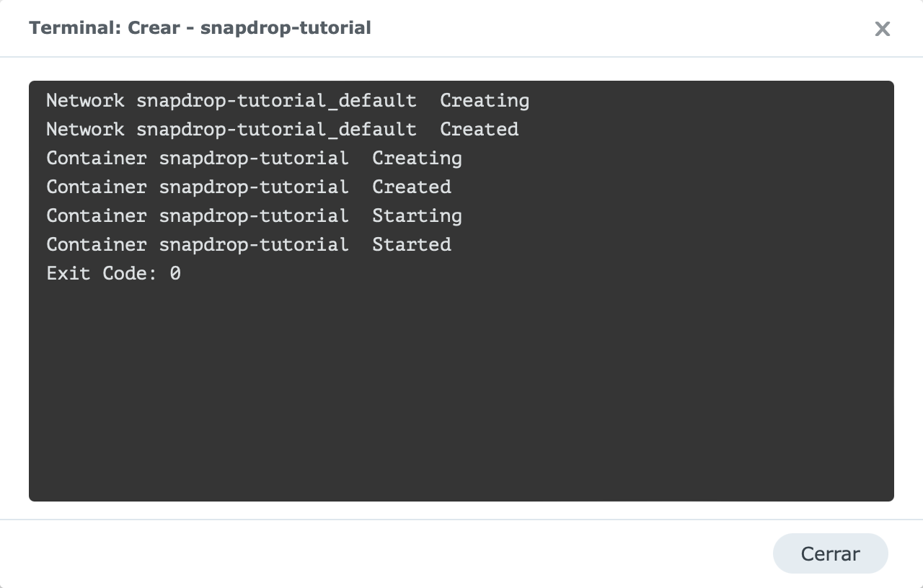Select the 'Exit Code: 0' output line
This screenshot has width=923, height=588.
(113, 274)
